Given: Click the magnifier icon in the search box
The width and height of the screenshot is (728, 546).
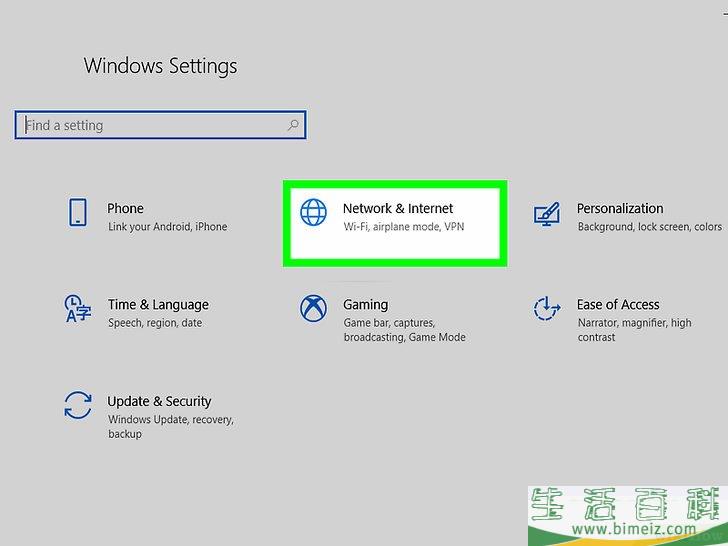Looking at the screenshot, I should [x=293, y=125].
